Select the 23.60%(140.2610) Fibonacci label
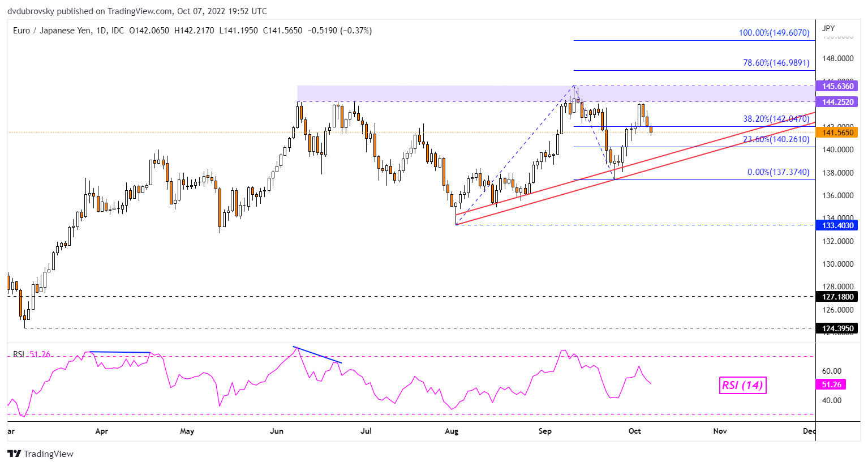This screenshot has width=868, height=466. point(776,139)
